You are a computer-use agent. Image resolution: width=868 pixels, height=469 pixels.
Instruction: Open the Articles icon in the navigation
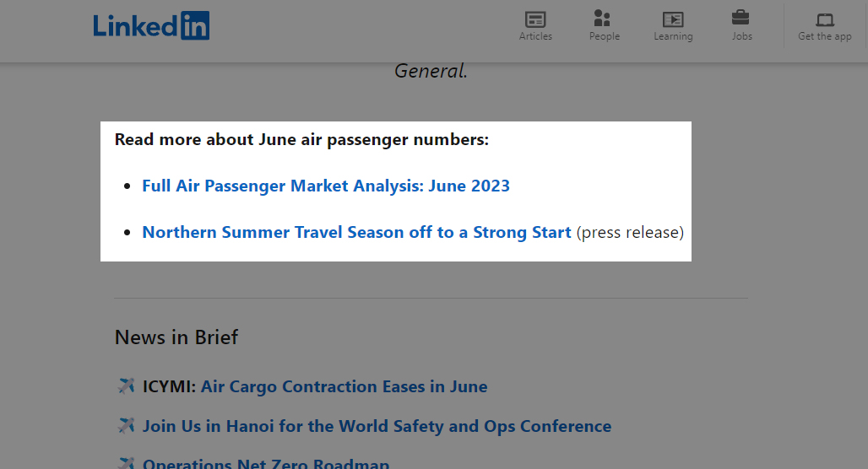tap(535, 19)
